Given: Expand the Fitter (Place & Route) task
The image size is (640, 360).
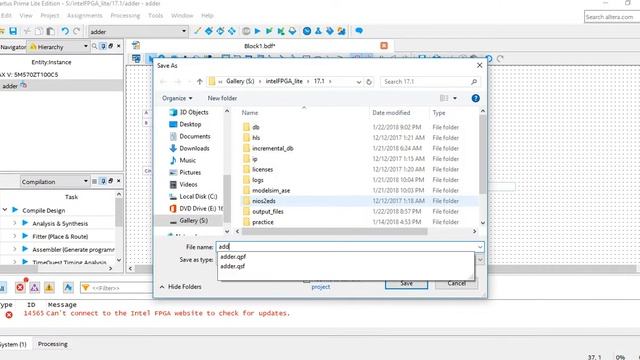Looking at the screenshot, I should 15,236.
